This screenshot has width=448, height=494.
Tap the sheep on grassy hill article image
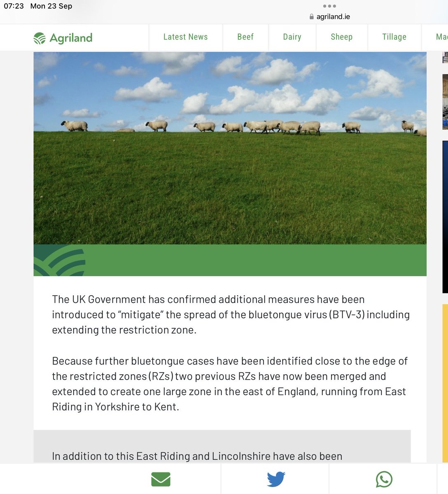click(x=230, y=148)
